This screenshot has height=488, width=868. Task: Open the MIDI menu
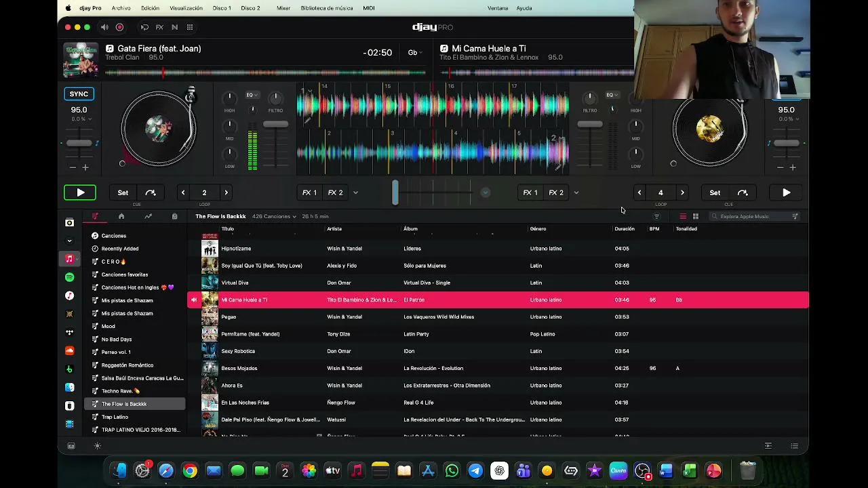(369, 8)
